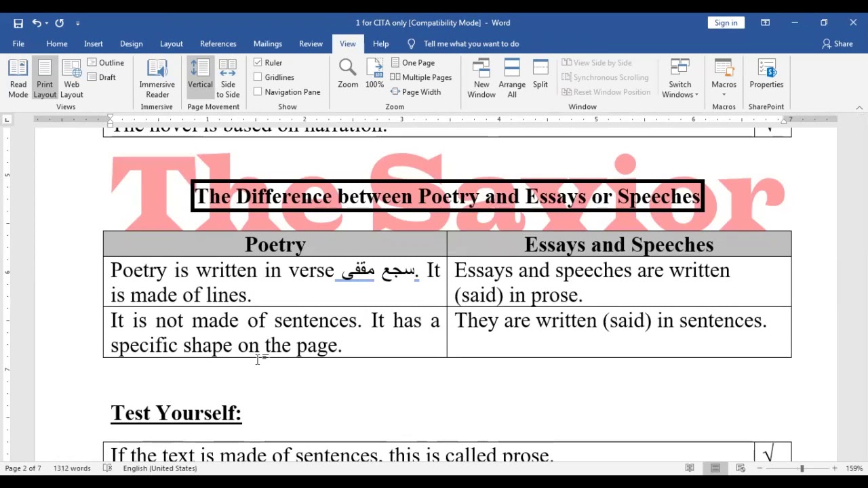Click the Repeat typing icon
Viewport: 868px width, 488px height.
pos(60,23)
